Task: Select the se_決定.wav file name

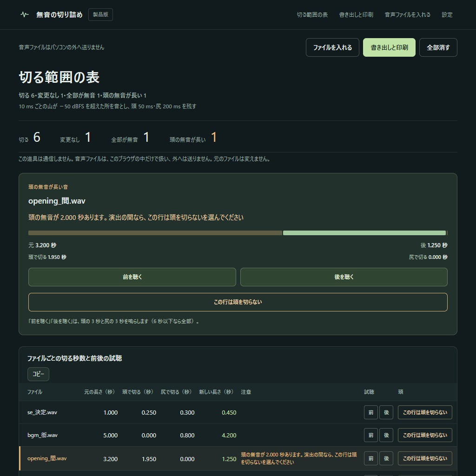Action: click(x=42, y=412)
